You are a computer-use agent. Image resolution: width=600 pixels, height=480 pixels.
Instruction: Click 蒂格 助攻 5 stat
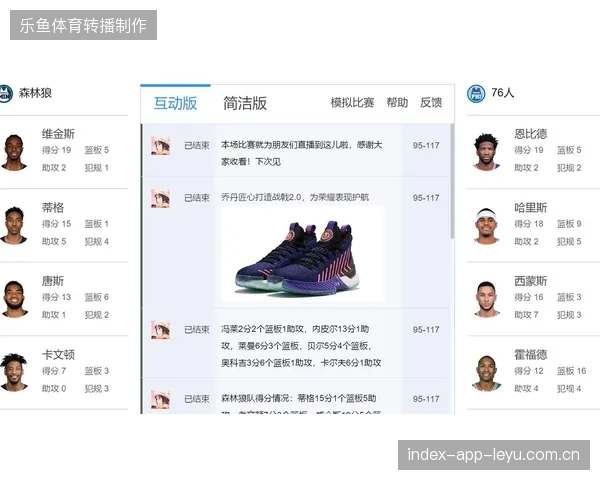pos(54,242)
